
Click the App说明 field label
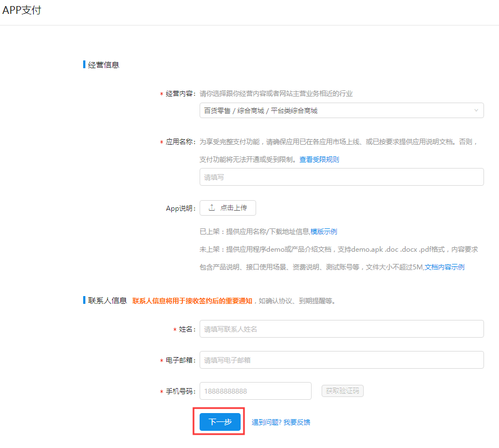tap(181, 208)
